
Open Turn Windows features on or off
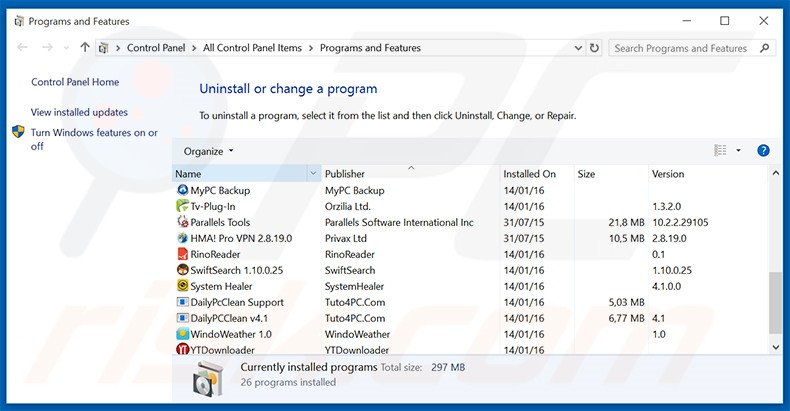[94, 139]
